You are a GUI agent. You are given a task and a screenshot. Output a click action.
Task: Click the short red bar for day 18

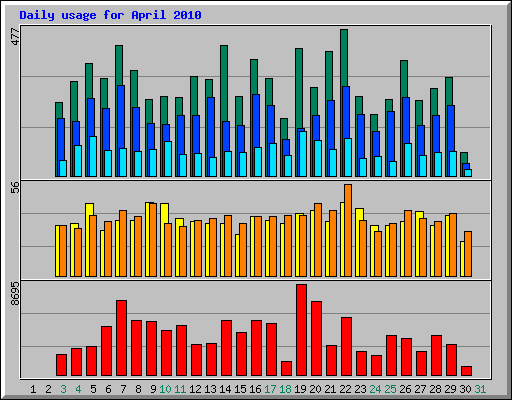286,368
